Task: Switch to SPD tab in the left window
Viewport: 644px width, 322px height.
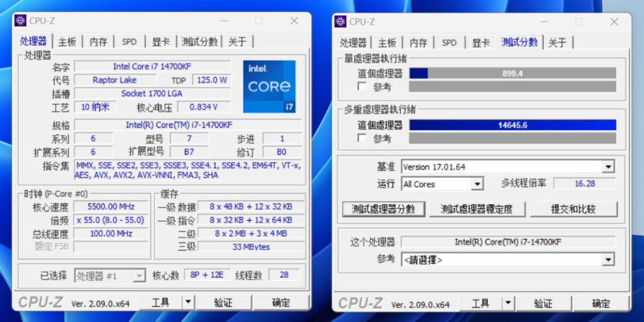Action: coord(129,42)
